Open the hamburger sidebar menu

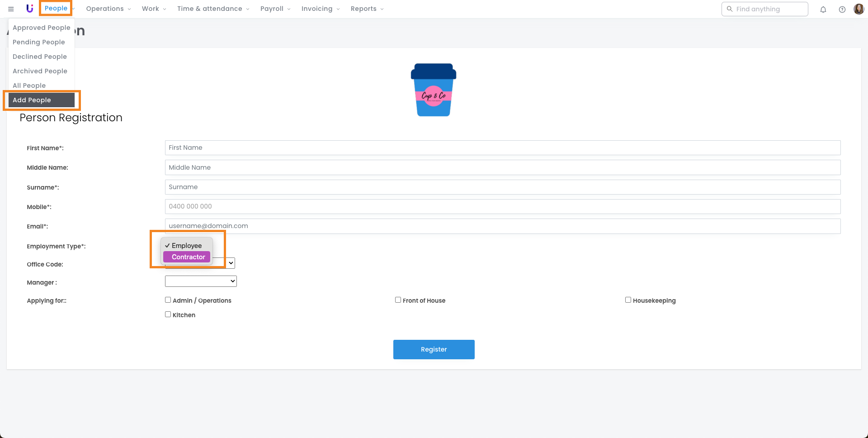(11, 9)
